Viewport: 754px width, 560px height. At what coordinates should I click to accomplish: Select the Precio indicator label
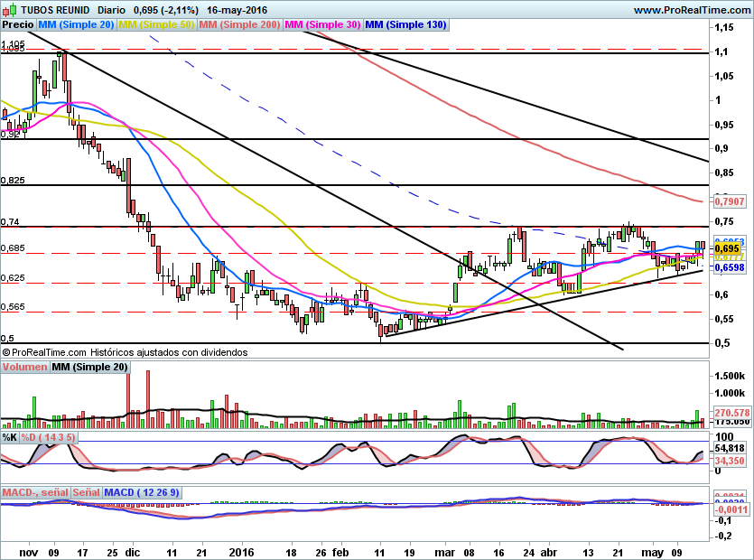coord(18,25)
